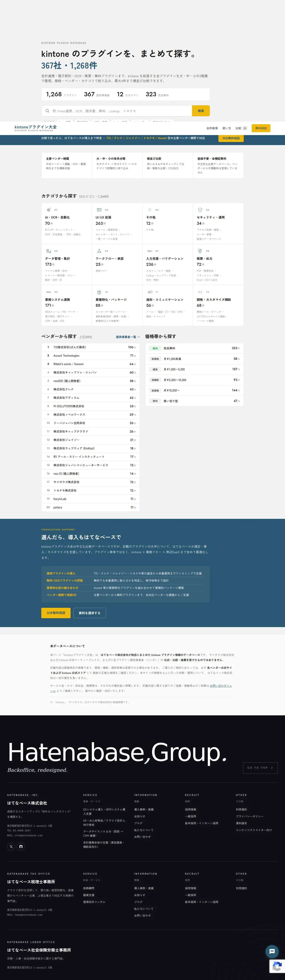Click the consulting section 30分無料相談 button
285x980 pixels.
[x=56, y=613]
